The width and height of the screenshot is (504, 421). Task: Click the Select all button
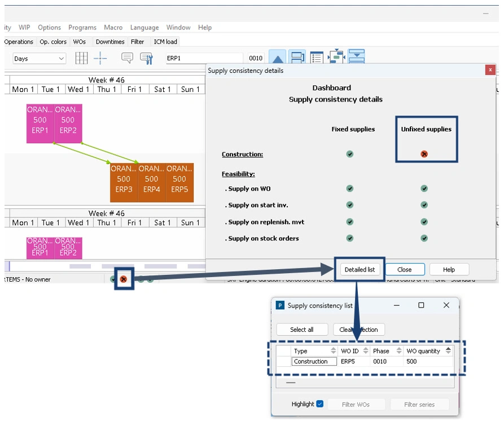(302, 330)
